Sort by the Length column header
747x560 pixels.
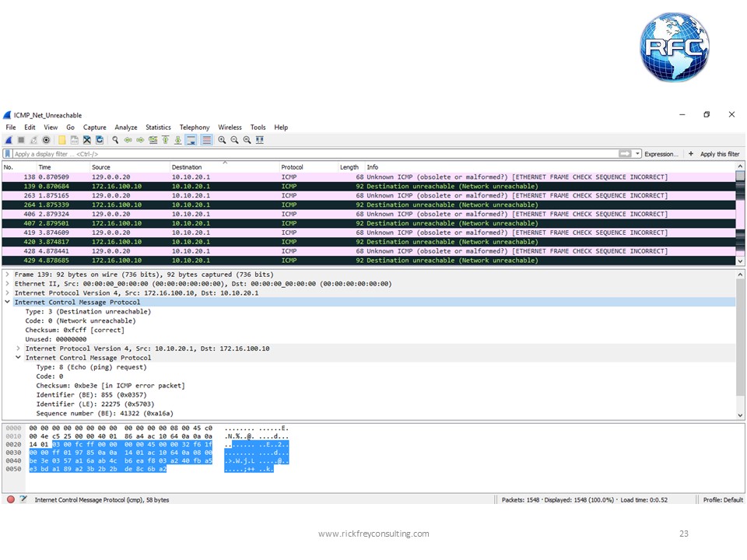(352, 167)
